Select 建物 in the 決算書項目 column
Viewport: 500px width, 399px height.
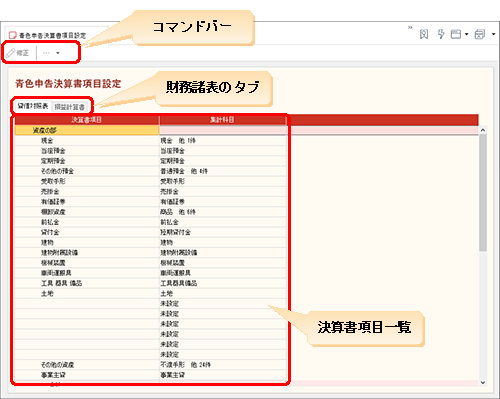[x=47, y=242]
